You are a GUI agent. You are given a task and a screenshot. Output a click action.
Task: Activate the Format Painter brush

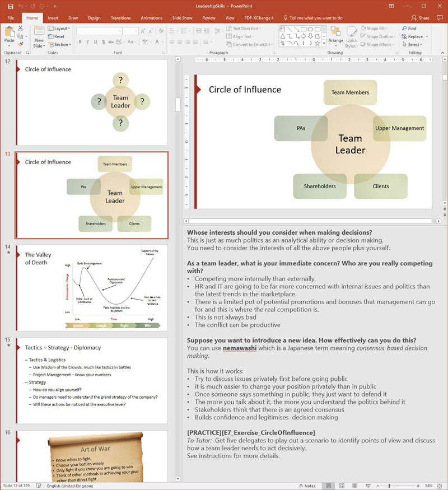point(21,44)
